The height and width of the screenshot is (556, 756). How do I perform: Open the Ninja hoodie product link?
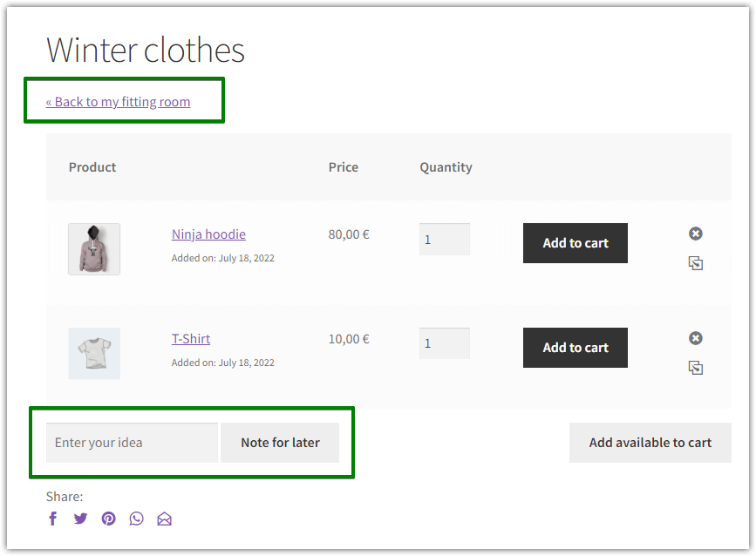[x=208, y=234]
